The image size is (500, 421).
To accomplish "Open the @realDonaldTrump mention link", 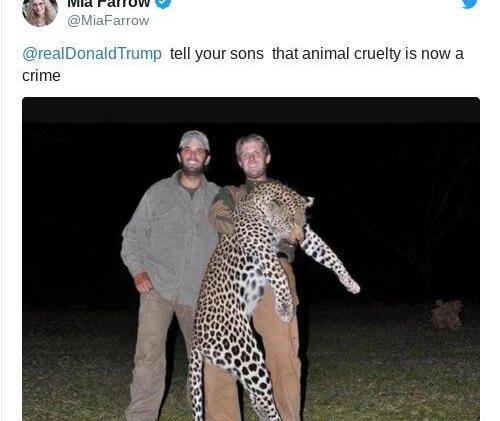I will [x=92, y=54].
